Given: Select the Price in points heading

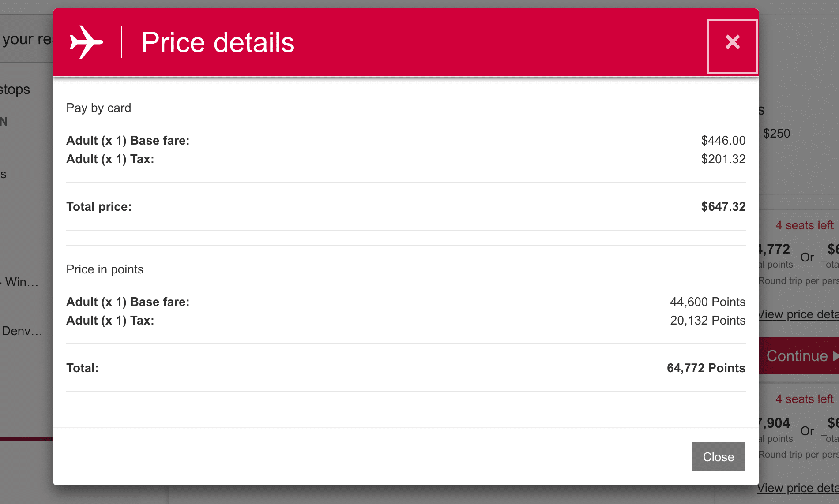Looking at the screenshot, I should tap(105, 269).
